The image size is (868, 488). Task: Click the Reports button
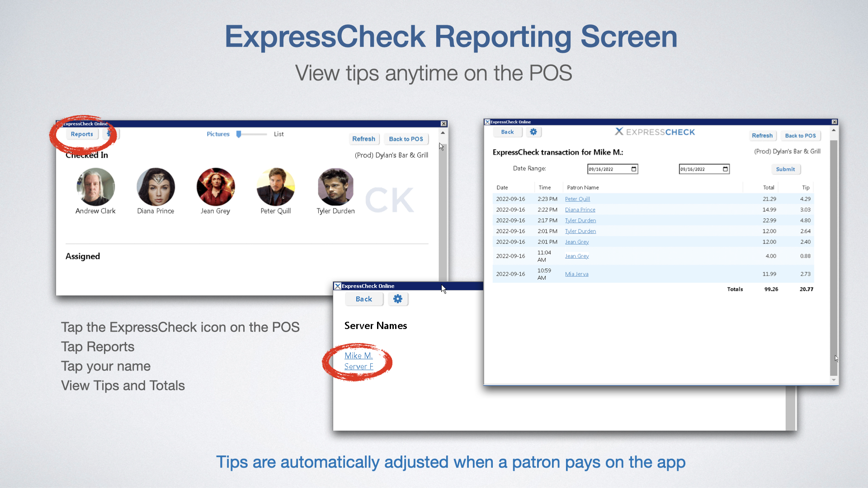82,134
